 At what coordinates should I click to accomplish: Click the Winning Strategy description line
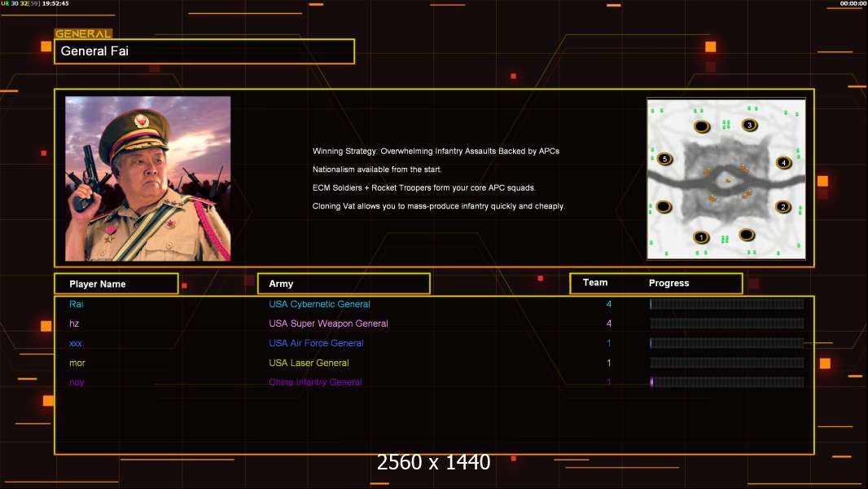[x=436, y=152]
